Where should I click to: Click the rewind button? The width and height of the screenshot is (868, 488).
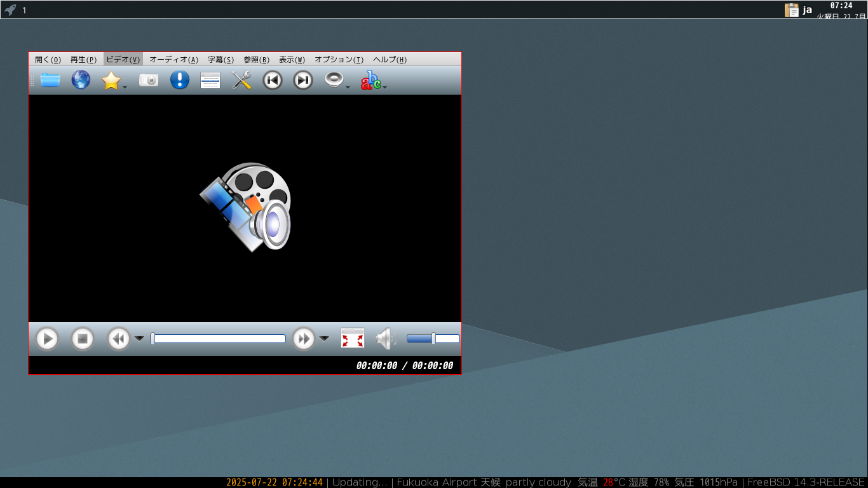coord(118,339)
